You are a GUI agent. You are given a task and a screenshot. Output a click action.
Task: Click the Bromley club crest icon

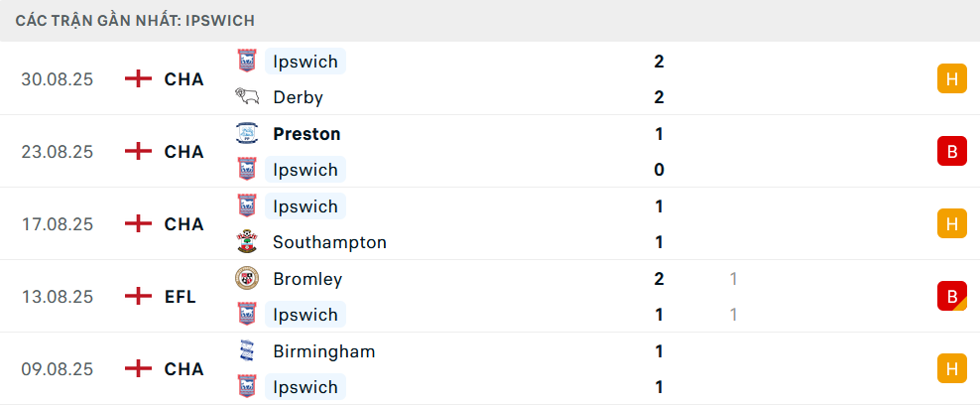coord(246,279)
